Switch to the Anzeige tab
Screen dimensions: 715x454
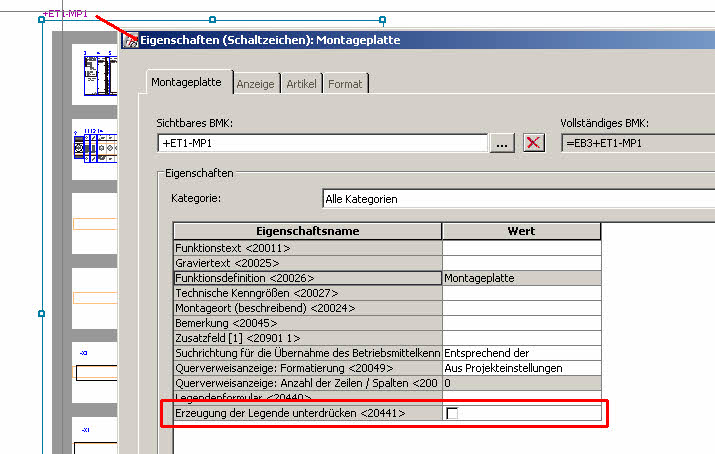point(255,84)
